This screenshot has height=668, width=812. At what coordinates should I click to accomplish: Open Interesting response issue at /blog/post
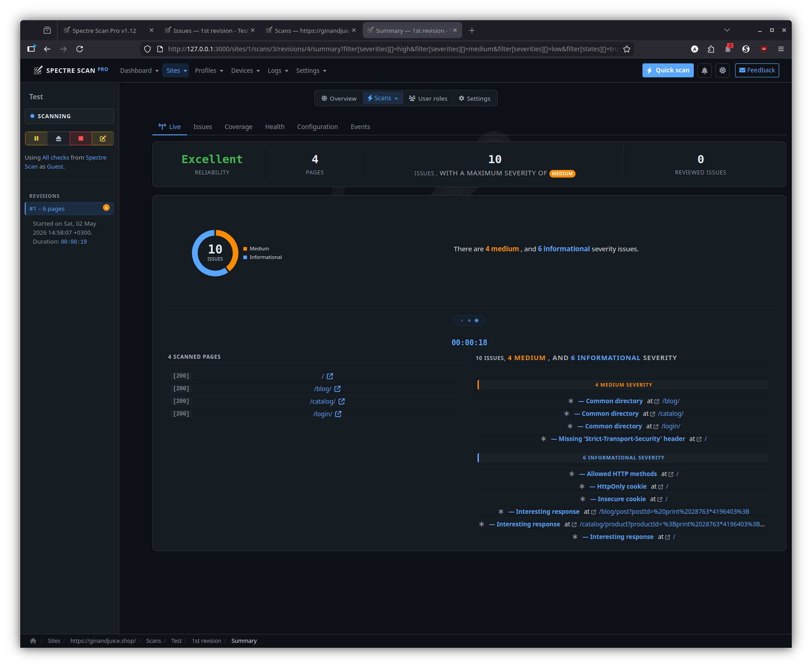click(x=548, y=512)
